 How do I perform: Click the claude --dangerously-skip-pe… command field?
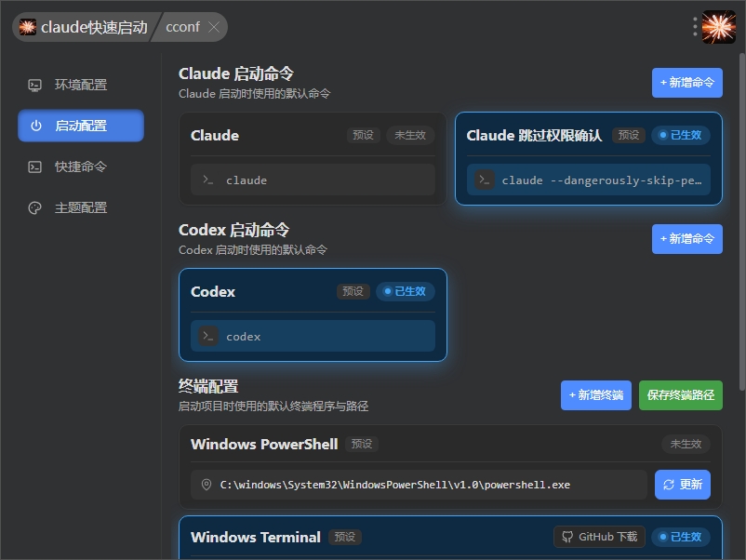pyautogui.click(x=589, y=180)
